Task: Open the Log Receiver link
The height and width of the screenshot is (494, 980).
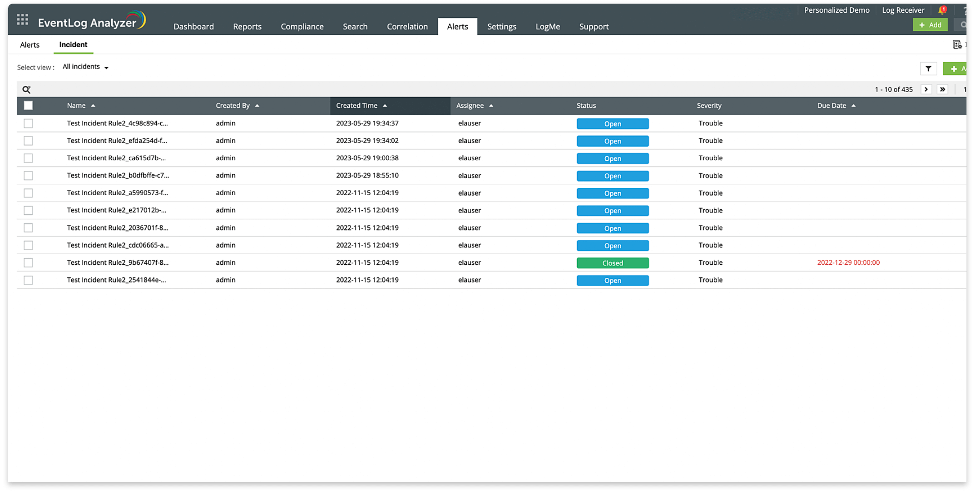Action: (x=903, y=10)
